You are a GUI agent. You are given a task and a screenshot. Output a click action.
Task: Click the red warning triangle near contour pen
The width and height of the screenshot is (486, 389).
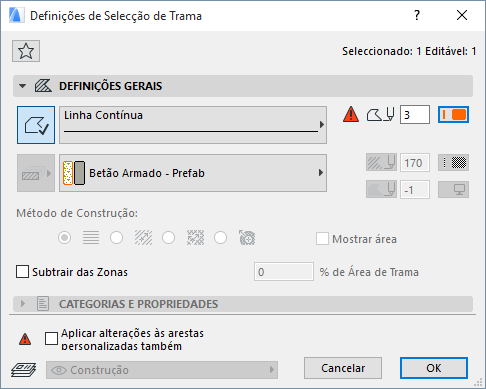click(351, 114)
